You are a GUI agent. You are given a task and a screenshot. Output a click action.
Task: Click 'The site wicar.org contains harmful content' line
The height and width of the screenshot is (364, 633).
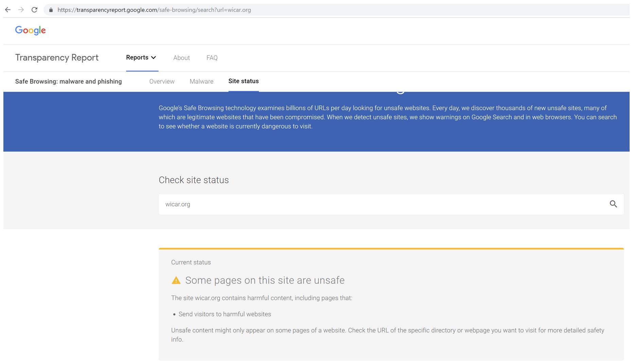coord(261,298)
